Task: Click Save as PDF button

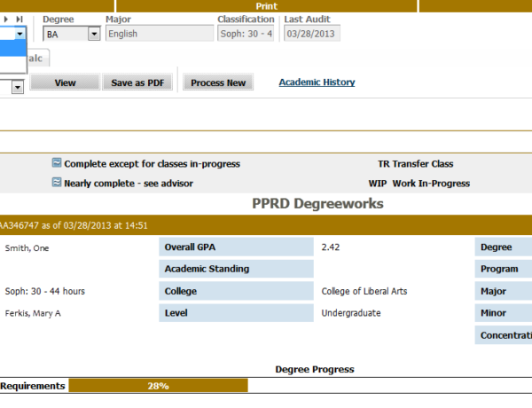Action: pyautogui.click(x=137, y=82)
